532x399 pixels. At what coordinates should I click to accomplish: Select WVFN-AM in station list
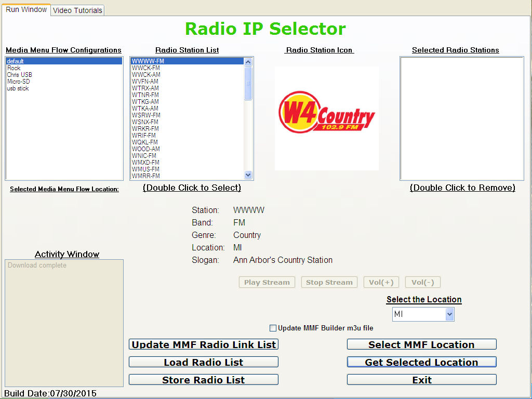pyautogui.click(x=187, y=82)
